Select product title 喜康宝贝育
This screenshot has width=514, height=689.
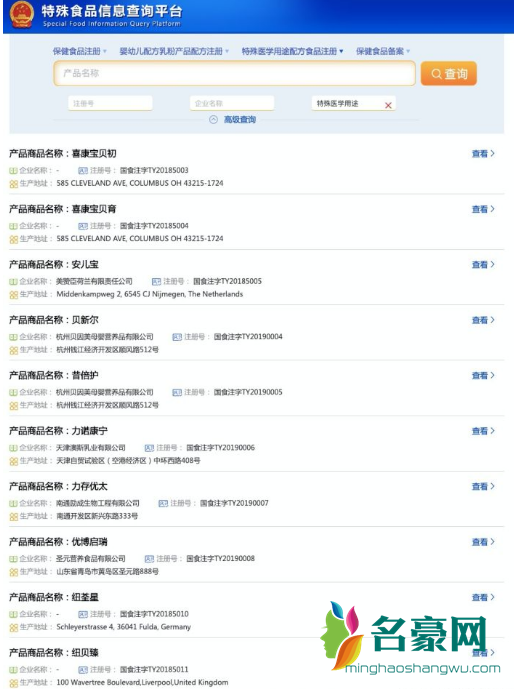(94, 209)
